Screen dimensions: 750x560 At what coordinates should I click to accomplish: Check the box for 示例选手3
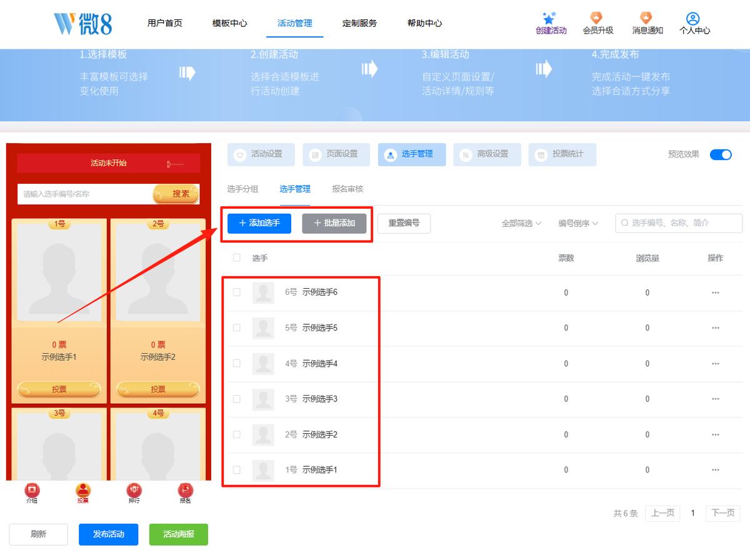(236, 399)
